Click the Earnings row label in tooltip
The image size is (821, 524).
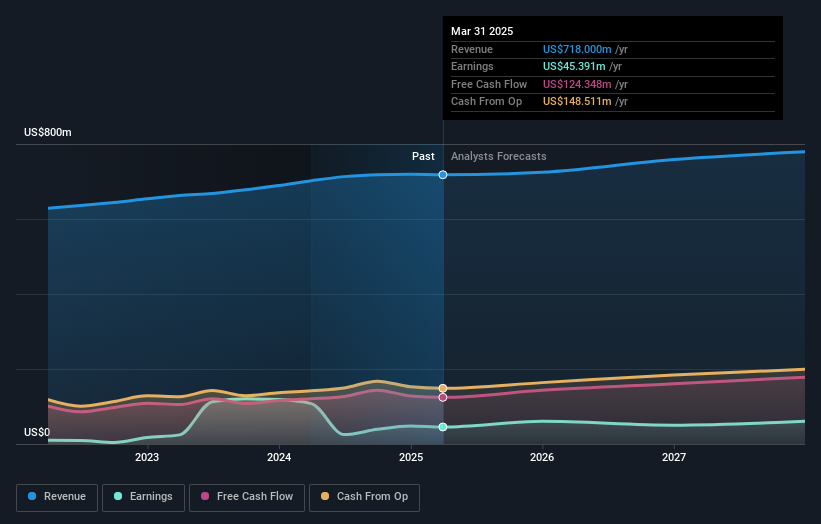(x=472, y=66)
